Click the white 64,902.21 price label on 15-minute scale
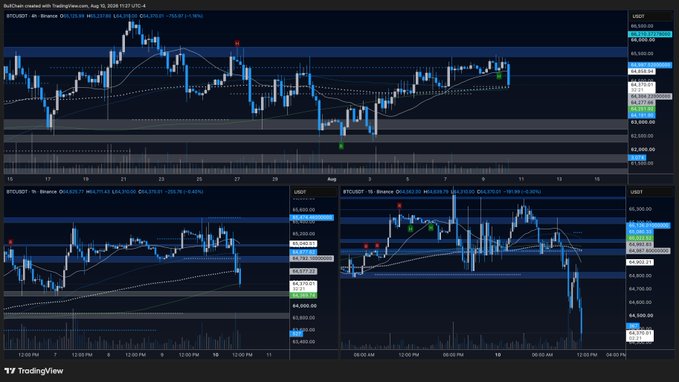 [640, 262]
